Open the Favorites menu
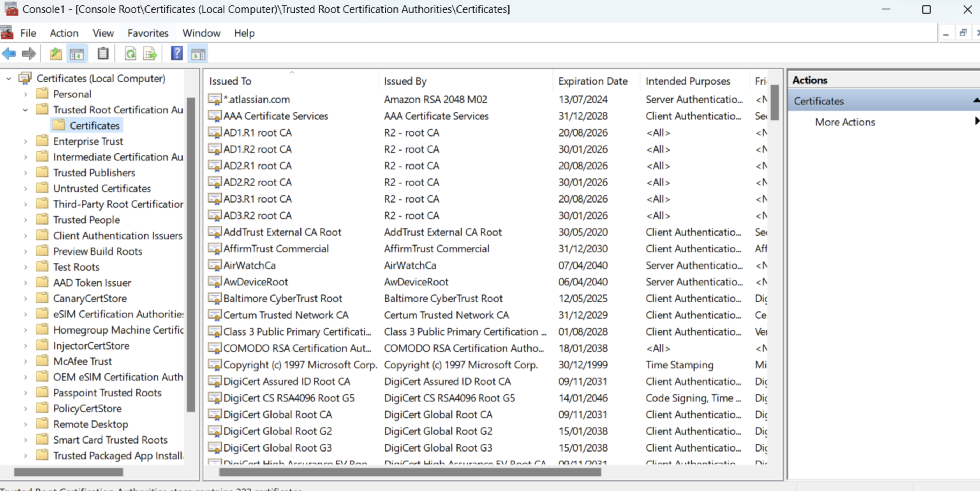Viewport: 980px width, 491px height. click(148, 33)
